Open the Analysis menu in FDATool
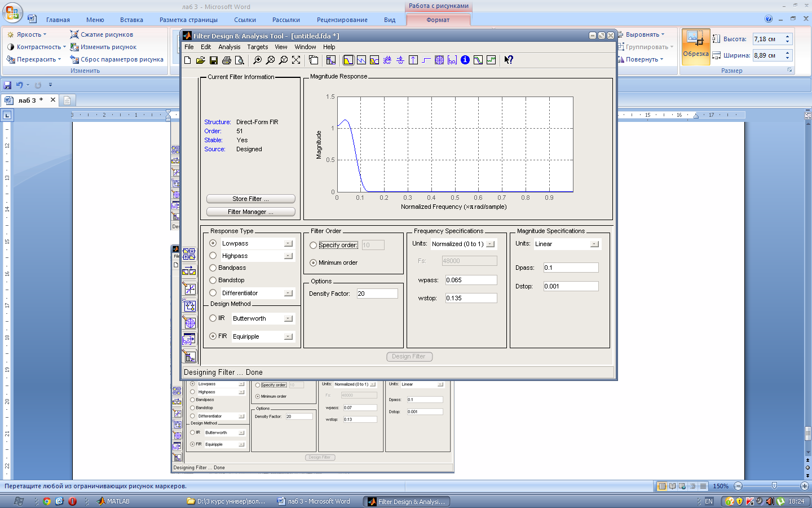The width and height of the screenshot is (812, 508). [230, 47]
